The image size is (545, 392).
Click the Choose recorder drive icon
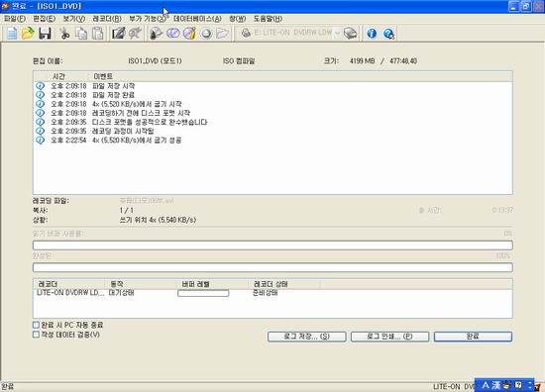click(x=351, y=34)
